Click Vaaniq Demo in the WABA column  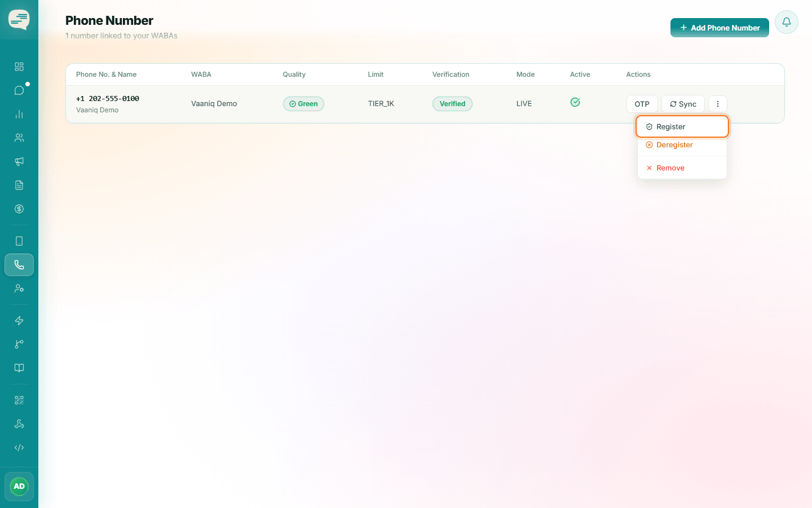click(x=214, y=104)
